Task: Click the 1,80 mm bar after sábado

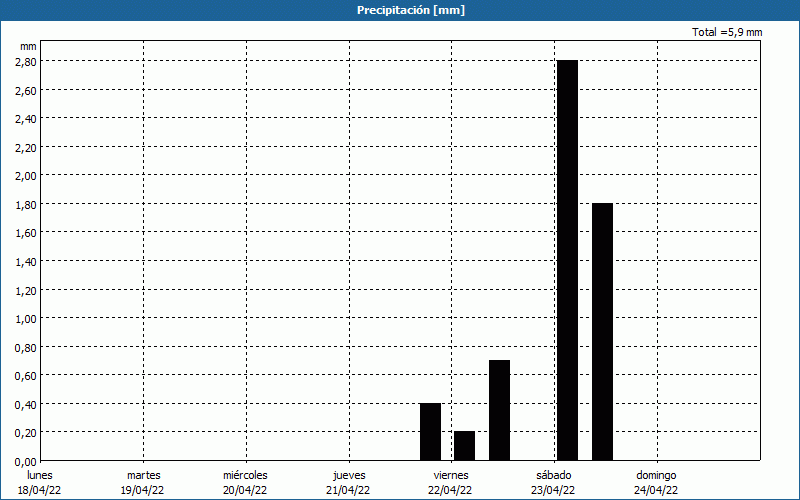Action: point(603,332)
